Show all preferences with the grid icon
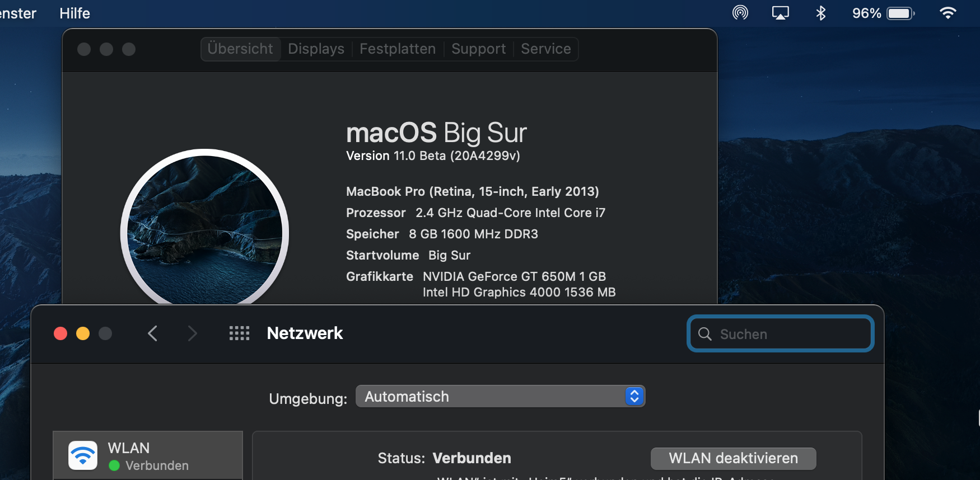Image resolution: width=980 pixels, height=480 pixels. coord(239,333)
